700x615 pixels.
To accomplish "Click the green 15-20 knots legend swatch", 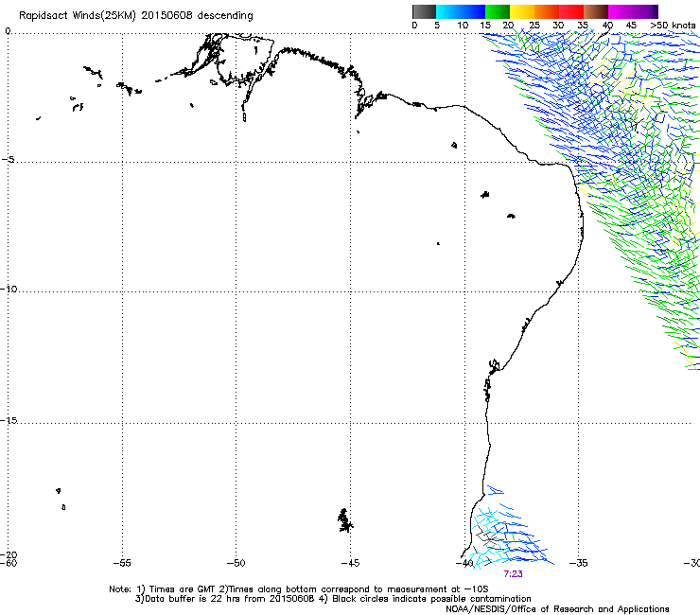I will tap(498, 11).
